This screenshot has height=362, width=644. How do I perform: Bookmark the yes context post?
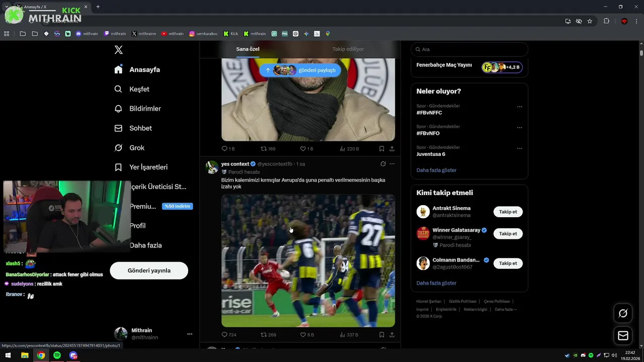[381, 335]
